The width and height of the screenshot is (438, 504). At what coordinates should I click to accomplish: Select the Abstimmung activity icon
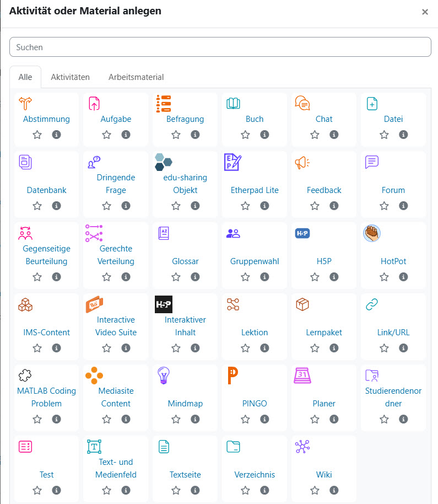click(x=25, y=104)
